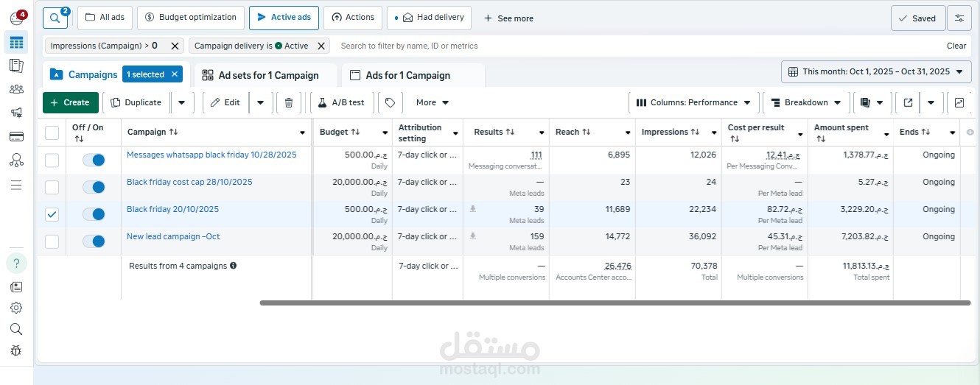980x385 pixels.
Task: Click the tag label icon in toolbar
Action: [x=391, y=102]
